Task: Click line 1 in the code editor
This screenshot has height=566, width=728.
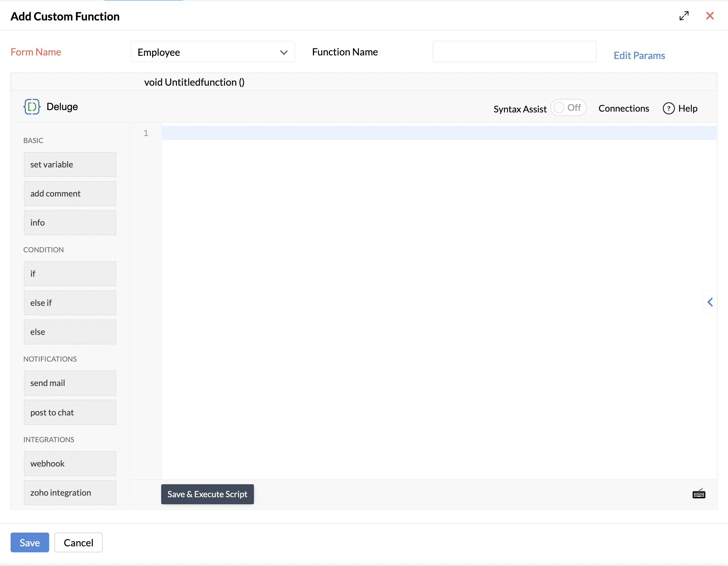Action: tap(438, 133)
